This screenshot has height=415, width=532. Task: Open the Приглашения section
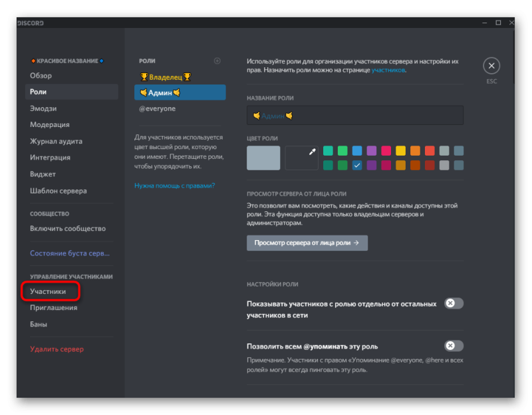coord(72,308)
